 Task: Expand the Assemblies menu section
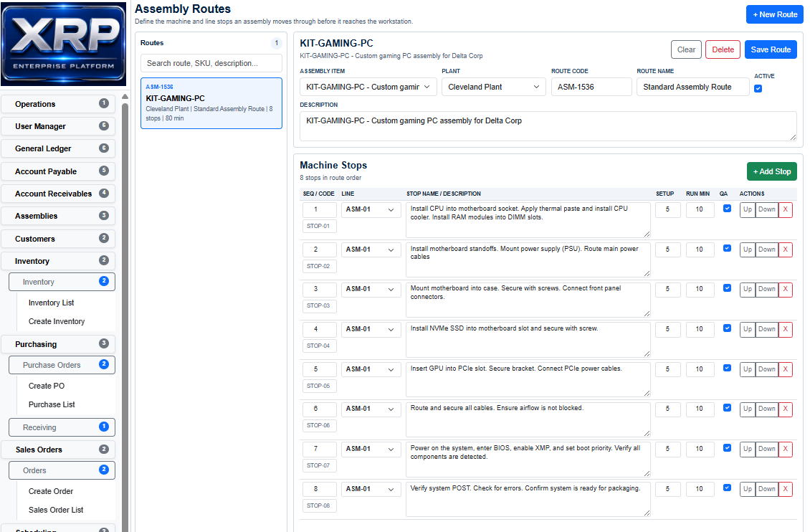click(x=58, y=216)
